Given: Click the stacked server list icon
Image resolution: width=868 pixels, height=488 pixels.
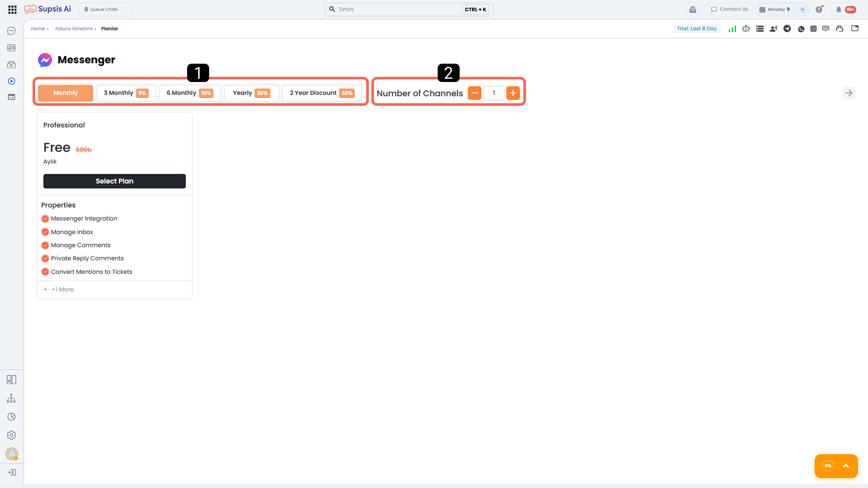Looking at the screenshot, I should 760,29.
